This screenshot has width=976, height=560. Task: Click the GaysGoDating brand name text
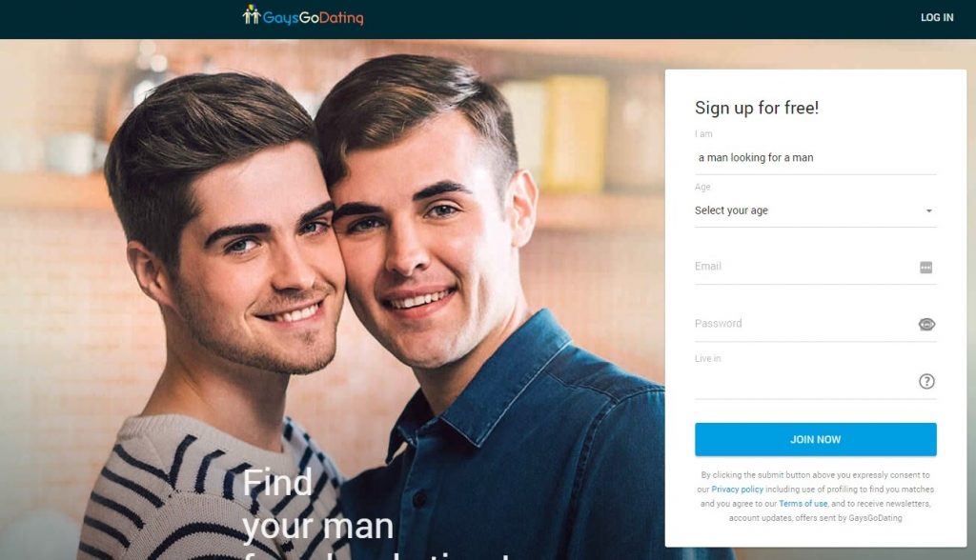coord(313,18)
